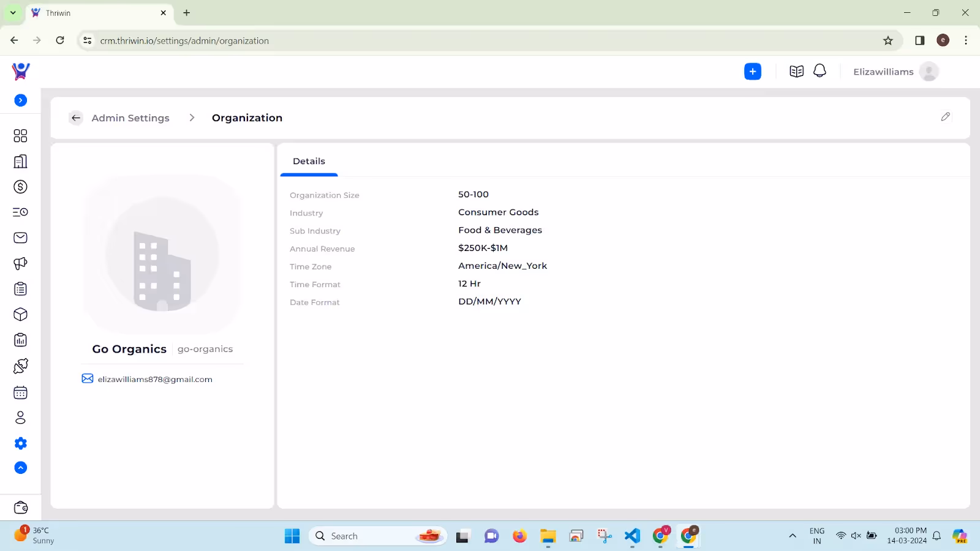The height and width of the screenshot is (551, 980).
Task: Open a new browser tab
Action: 187,12
